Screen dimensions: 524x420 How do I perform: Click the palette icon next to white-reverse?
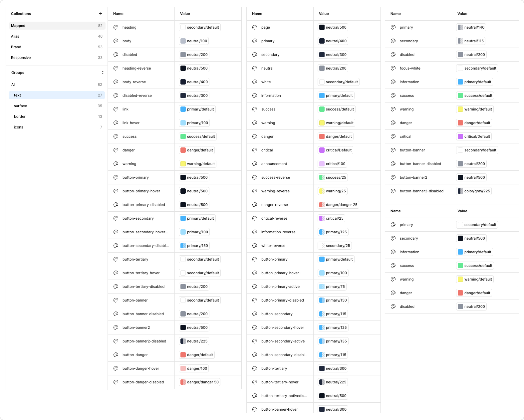coord(255,246)
